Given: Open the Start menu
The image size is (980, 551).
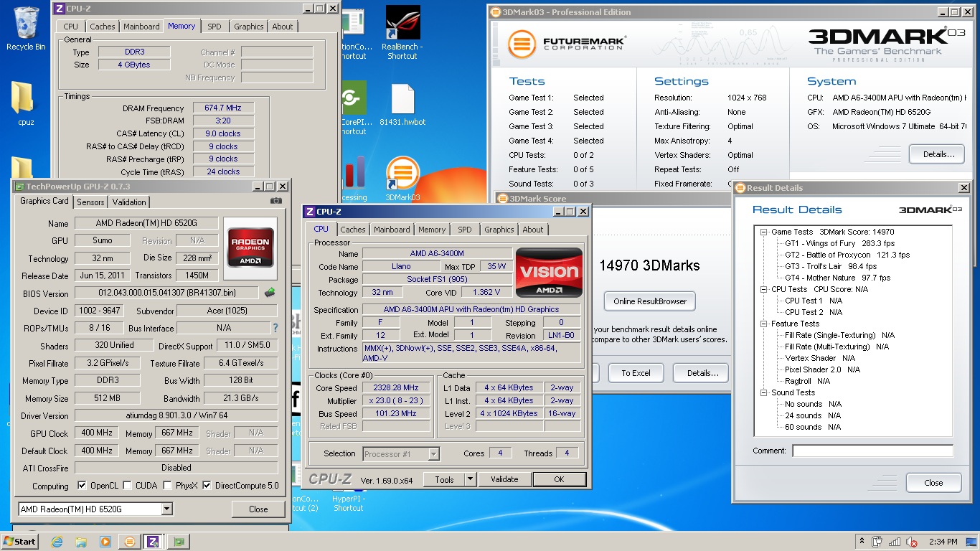Looking at the screenshot, I should pos(19,542).
